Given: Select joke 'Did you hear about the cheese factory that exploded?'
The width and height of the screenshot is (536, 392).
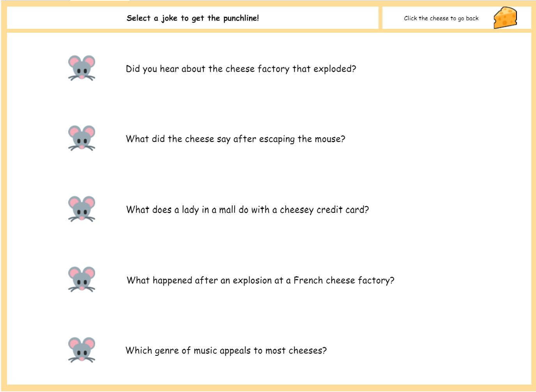Looking at the screenshot, I should [241, 69].
